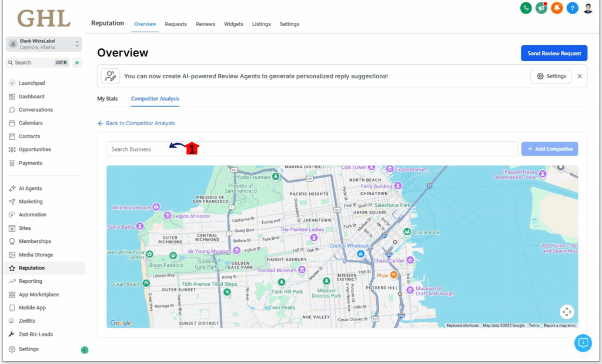Expand the Blank WhiteLabel account switcher

pyautogui.click(x=44, y=44)
